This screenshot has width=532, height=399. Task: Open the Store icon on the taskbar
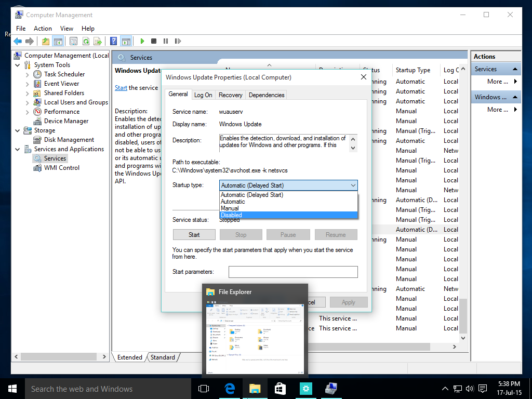click(280, 389)
